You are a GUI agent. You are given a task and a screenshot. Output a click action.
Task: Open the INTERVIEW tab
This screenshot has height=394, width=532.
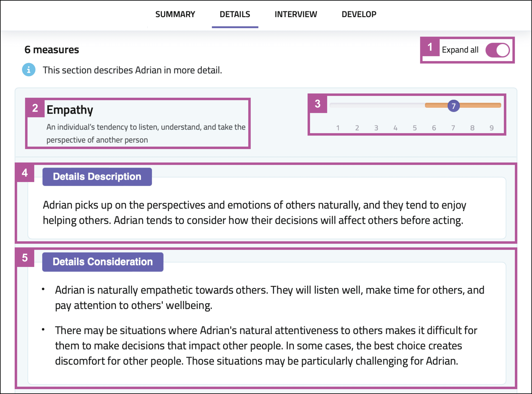(x=296, y=14)
